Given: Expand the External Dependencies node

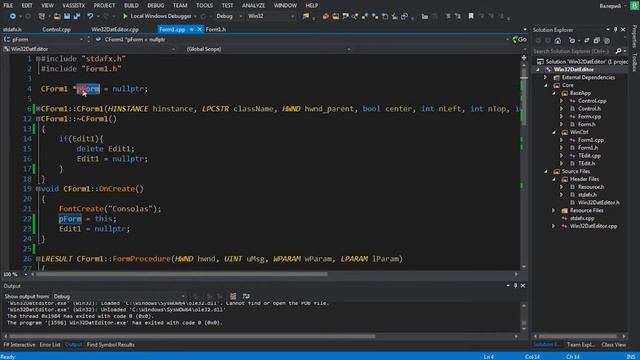Looking at the screenshot, I should point(545,78).
